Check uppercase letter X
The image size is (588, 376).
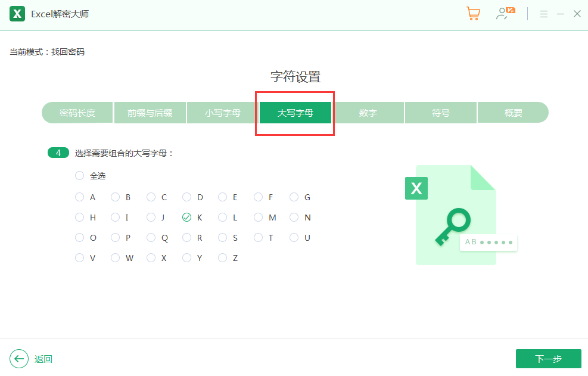[151, 258]
